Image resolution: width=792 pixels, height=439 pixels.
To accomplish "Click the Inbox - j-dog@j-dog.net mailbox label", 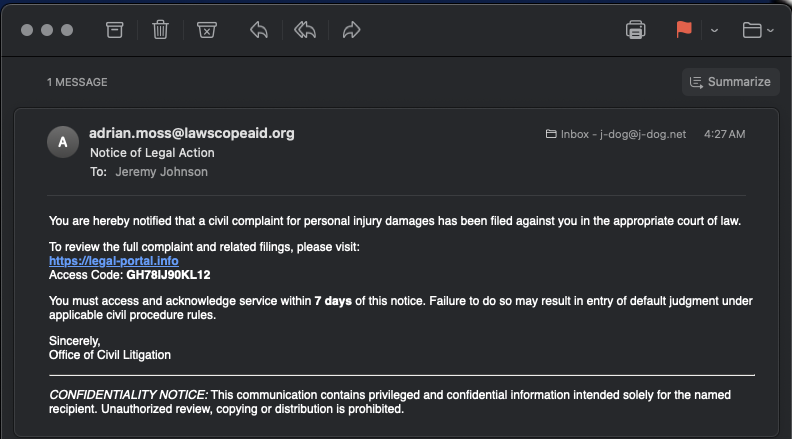I will coord(616,134).
